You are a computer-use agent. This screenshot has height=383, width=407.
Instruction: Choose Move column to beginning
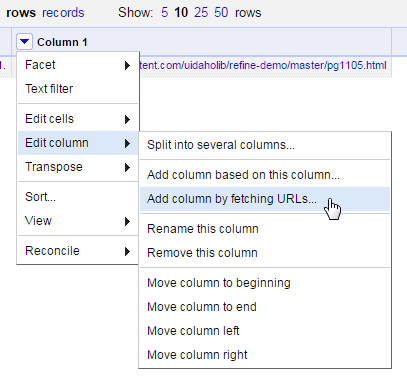[x=265, y=283]
